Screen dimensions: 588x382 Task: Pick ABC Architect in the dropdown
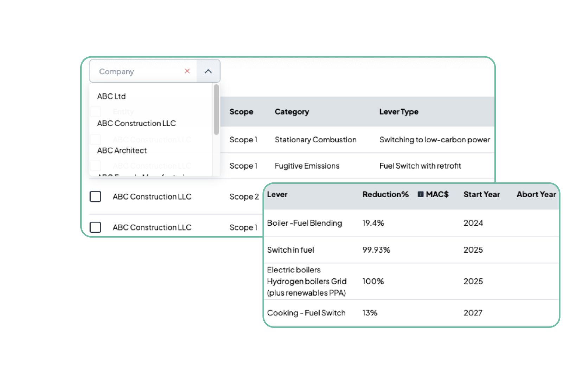pyautogui.click(x=122, y=150)
